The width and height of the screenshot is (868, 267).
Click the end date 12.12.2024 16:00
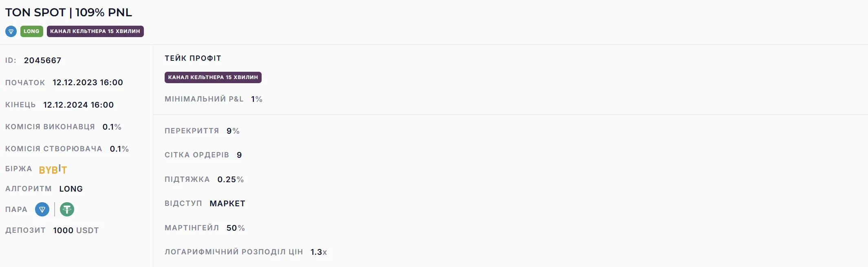tap(78, 105)
